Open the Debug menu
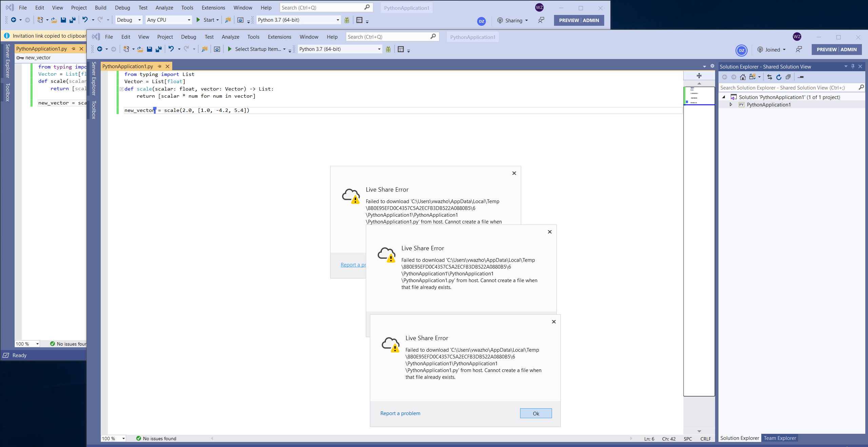Screen dimensions: 868x447 click(189, 37)
